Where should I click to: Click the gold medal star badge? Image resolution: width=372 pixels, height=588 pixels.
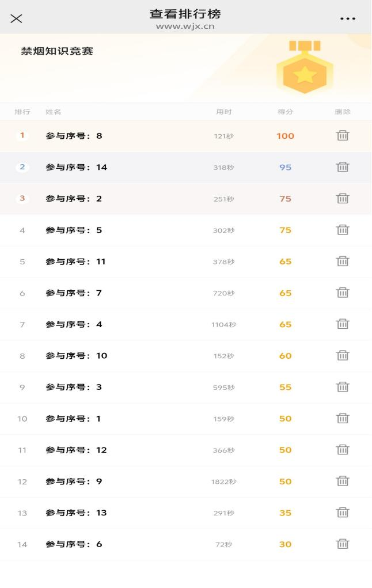click(305, 71)
